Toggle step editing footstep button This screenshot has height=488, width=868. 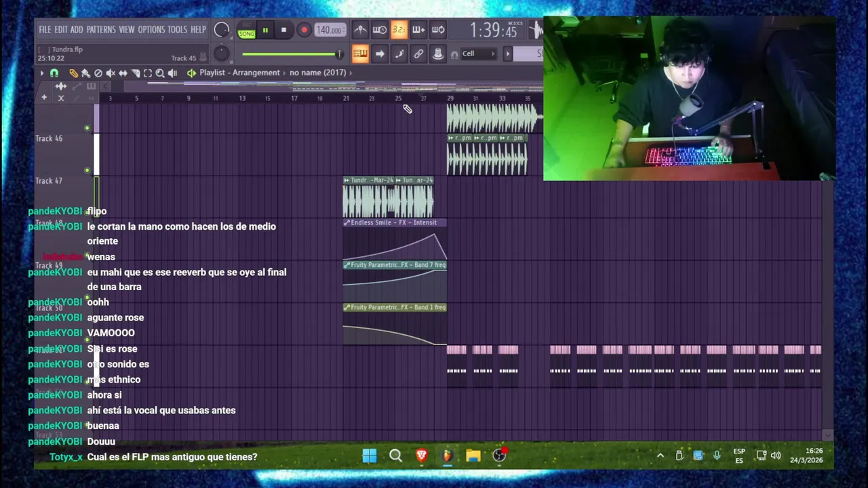pos(399,54)
